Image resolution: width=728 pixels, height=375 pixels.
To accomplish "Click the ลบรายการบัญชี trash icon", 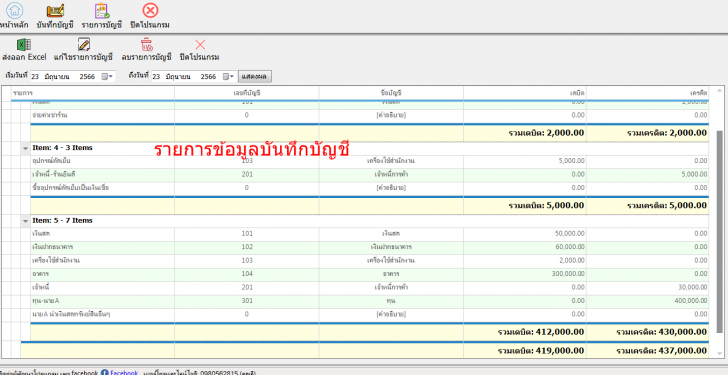I will [x=147, y=45].
